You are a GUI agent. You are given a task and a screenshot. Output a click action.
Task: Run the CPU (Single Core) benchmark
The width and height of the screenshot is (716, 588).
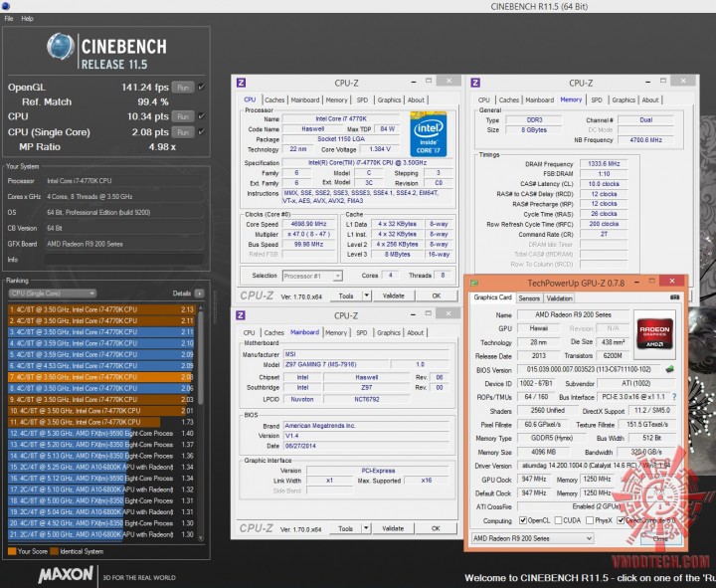183,132
